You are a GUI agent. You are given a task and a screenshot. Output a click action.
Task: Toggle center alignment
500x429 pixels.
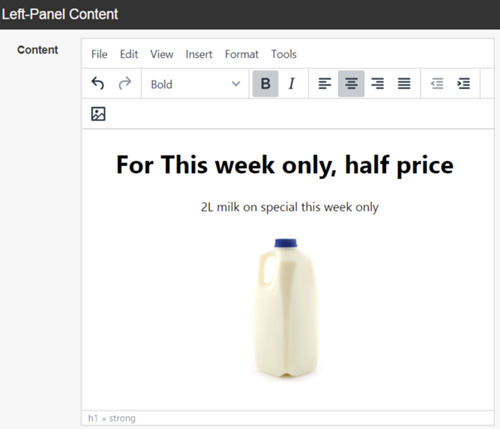click(x=351, y=84)
